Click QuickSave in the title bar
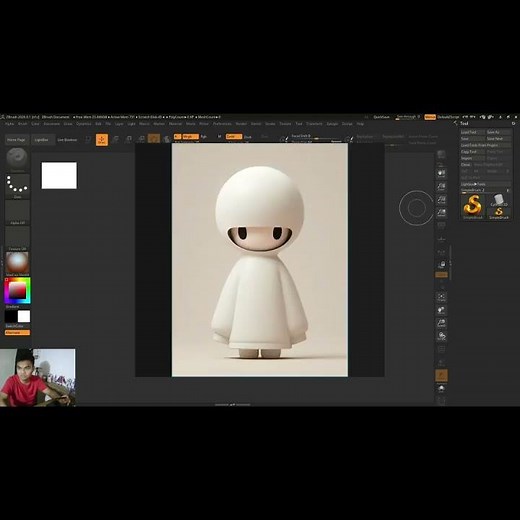 pos(381,117)
